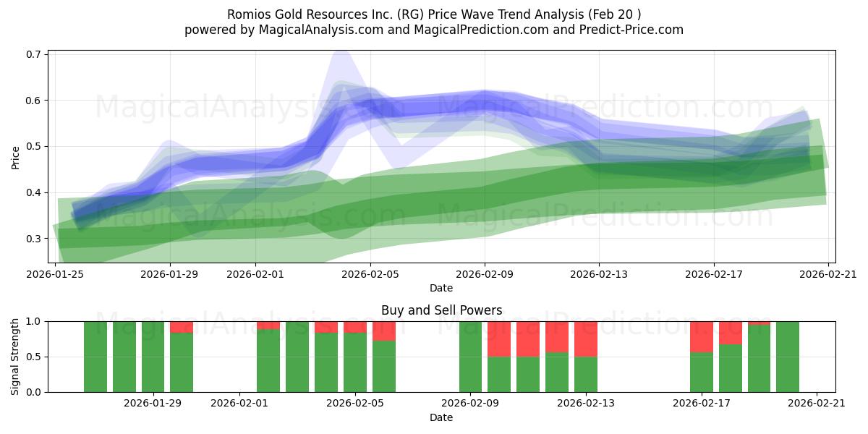Click the "2026-01-25" date tick on the price chart
This screenshot has width=868, height=434.
56,274
